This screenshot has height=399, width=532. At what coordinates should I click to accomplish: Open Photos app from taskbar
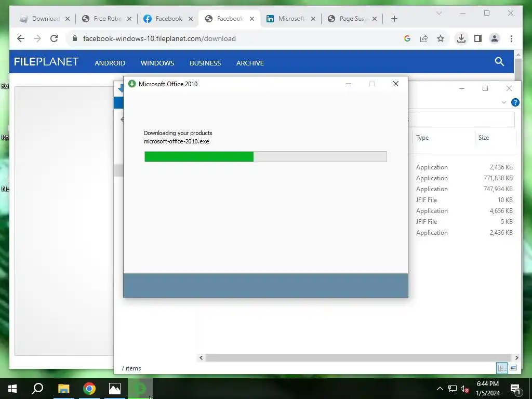pyautogui.click(x=115, y=389)
